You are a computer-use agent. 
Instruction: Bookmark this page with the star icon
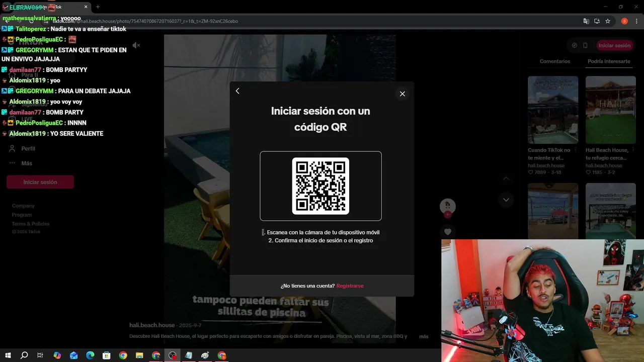tap(608, 21)
